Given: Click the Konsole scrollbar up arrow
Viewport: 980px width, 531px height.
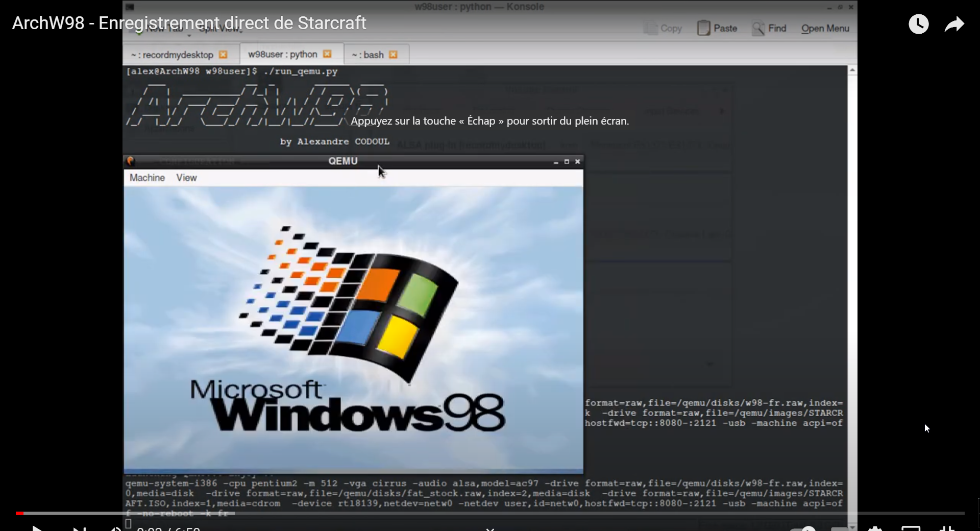Looking at the screenshot, I should [852, 70].
